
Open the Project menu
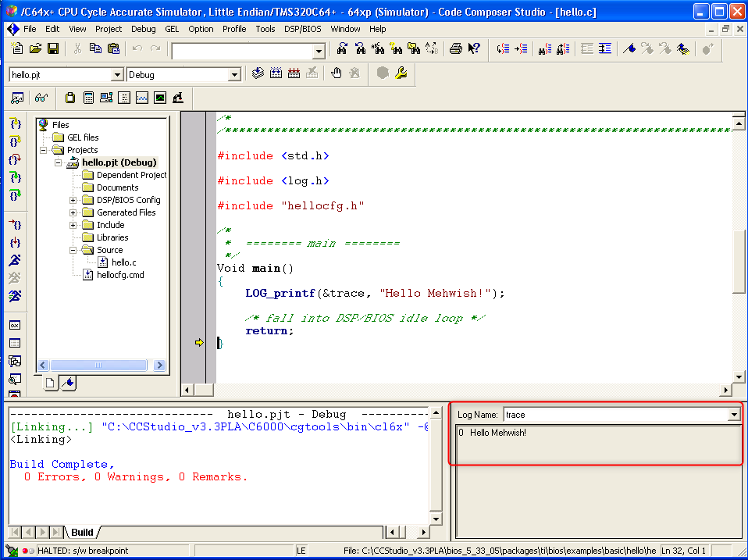click(x=109, y=29)
